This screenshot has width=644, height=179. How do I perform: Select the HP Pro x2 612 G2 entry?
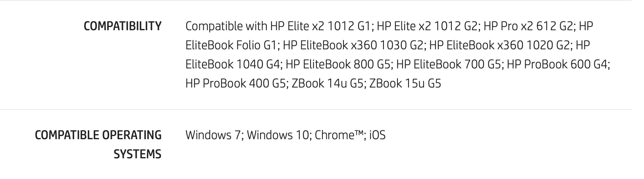coord(528,26)
